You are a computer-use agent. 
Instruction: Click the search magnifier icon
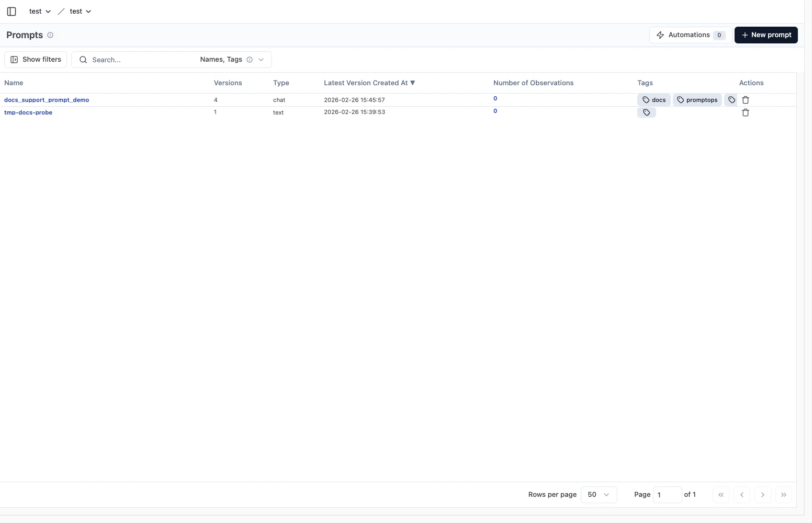pyautogui.click(x=83, y=60)
